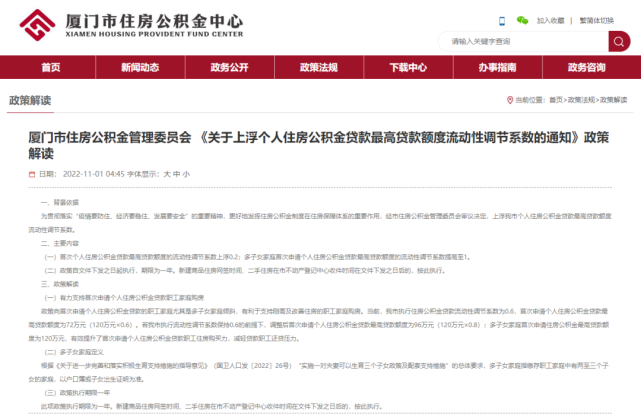Focus the keyword search input field

tap(523, 41)
